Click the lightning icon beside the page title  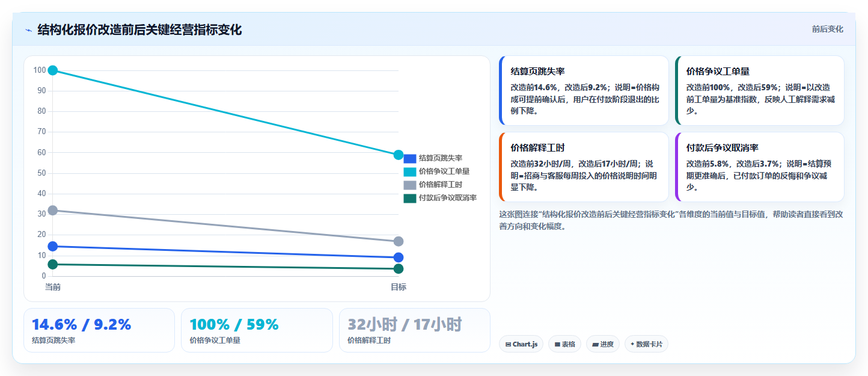pyautogui.click(x=28, y=30)
